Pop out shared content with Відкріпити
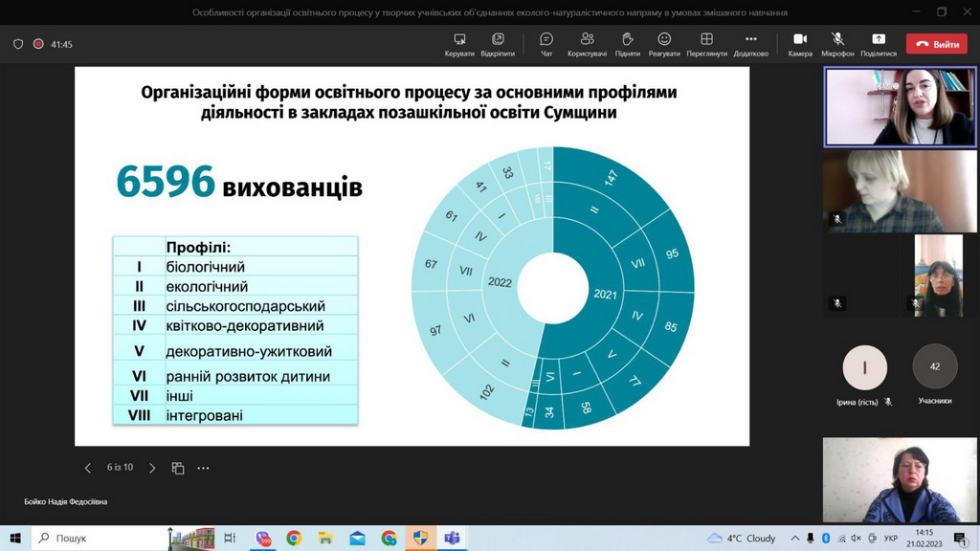Viewport: 980px width, 551px height. (498, 43)
